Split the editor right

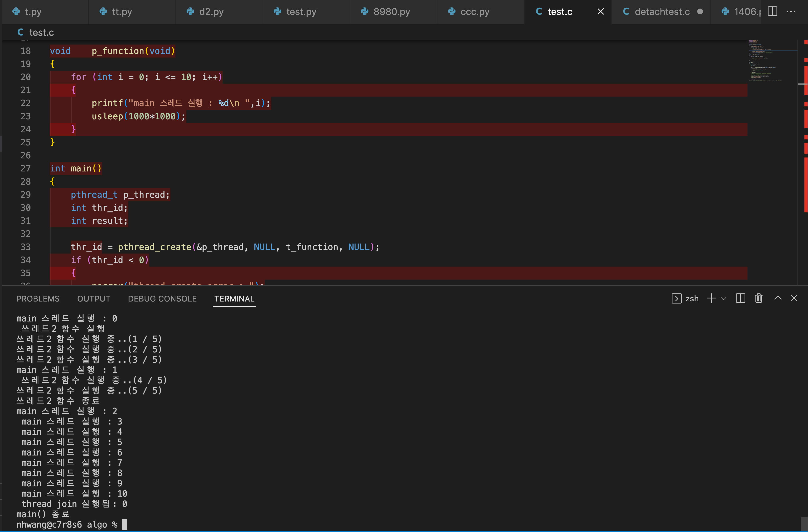pos(772,11)
